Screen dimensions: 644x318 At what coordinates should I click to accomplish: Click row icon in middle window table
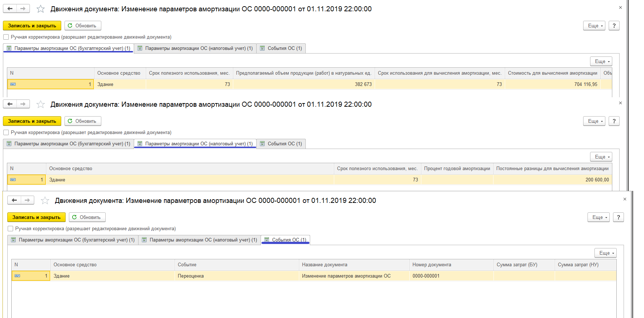coord(13,180)
